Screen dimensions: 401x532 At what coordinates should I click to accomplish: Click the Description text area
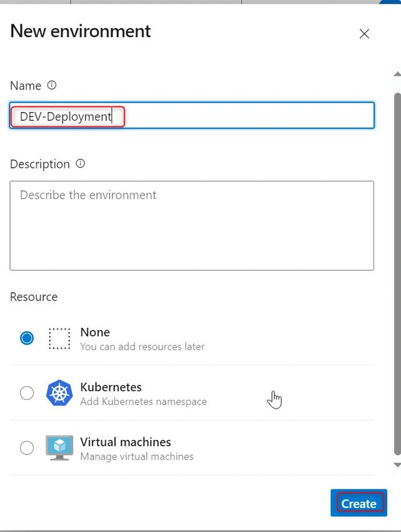tap(192, 225)
